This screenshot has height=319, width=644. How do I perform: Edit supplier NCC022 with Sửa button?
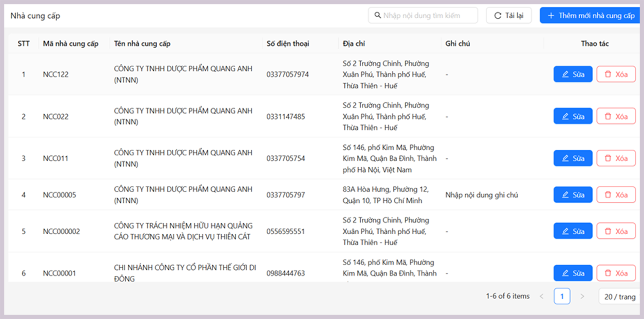pos(573,116)
